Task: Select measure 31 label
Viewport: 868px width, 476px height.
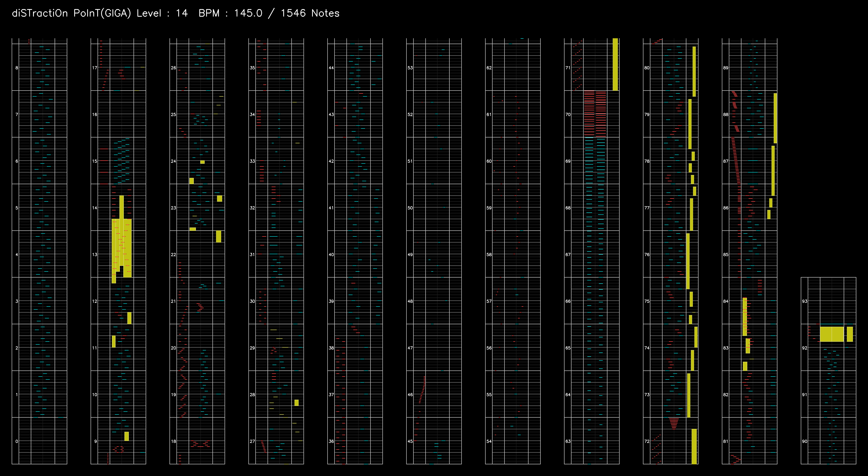Action: 252,255
